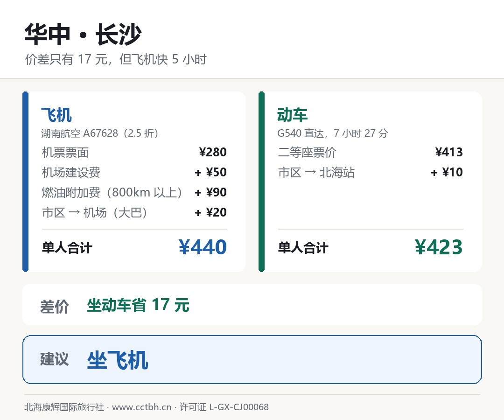
Task: Click the 差价 label
Action: (54, 307)
